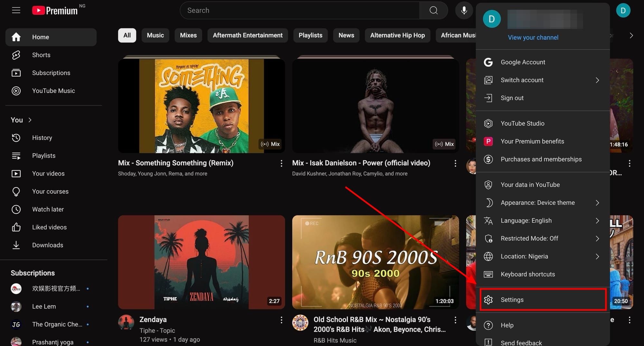The image size is (644, 346).
Task: Select the Playlists filter chip
Action: click(x=310, y=35)
